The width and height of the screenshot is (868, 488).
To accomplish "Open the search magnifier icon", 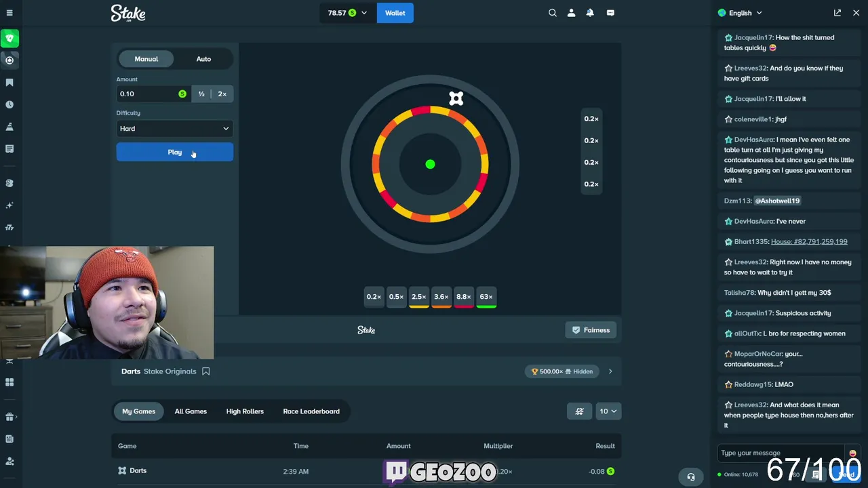I will point(553,13).
